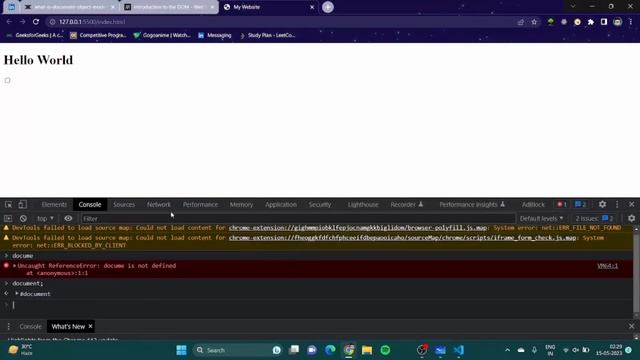
Task: Open the Adblock DevTools tab
Action: coord(533,204)
